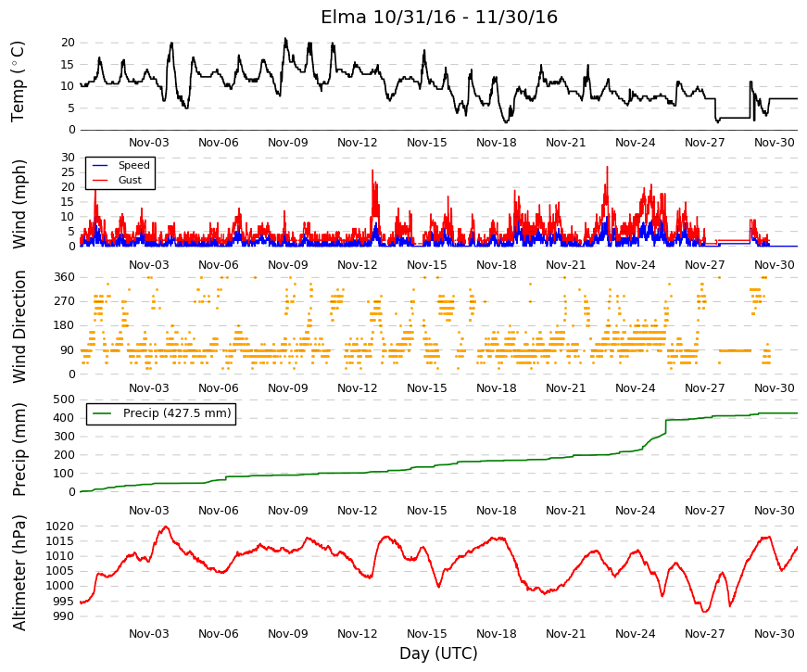807x672 pixels.
Task: Click the Altimeter (hPa) axis label
Action: point(19,573)
